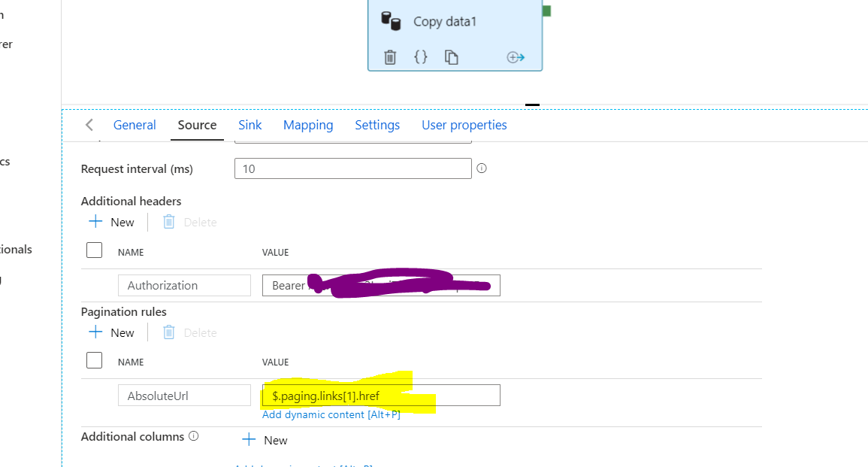Image resolution: width=868 pixels, height=467 pixels.
Task: Add a new Pagination rule
Action: click(111, 332)
